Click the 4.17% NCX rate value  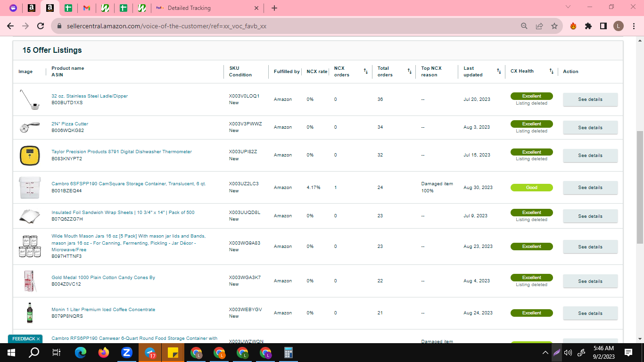click(314, 188)
